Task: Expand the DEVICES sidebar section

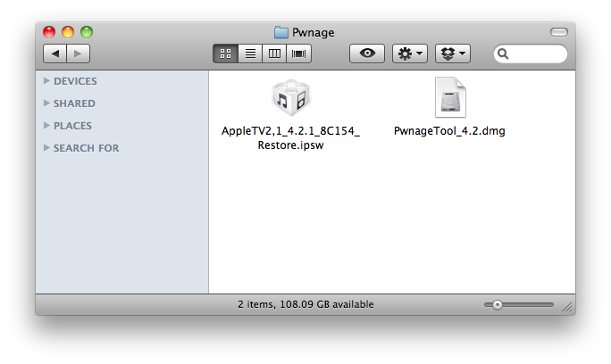Action: [x=46, y=81]
